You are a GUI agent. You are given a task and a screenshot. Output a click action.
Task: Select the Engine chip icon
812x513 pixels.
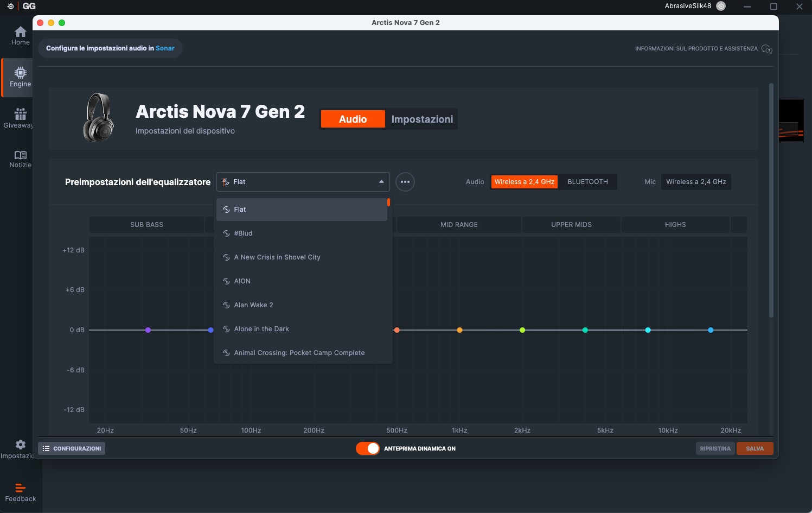20,73
